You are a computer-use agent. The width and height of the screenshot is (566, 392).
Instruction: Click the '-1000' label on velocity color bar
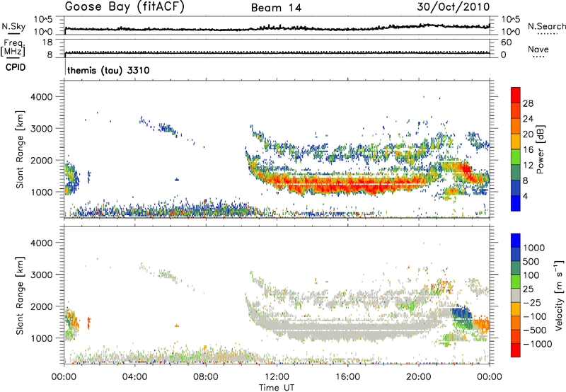538,344
